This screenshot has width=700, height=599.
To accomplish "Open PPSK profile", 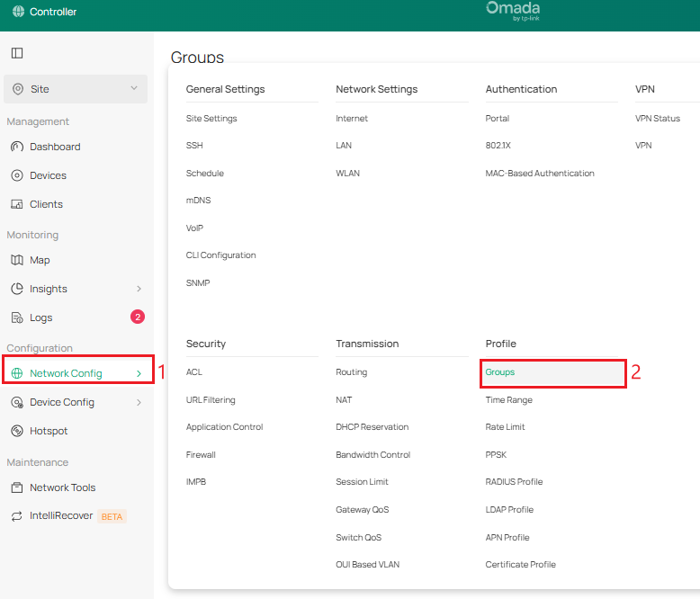I will [496, 455].
